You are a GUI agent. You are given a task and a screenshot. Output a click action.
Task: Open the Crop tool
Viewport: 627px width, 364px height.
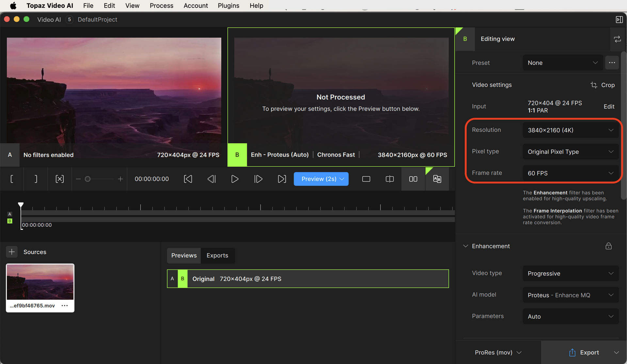(603, 85)
